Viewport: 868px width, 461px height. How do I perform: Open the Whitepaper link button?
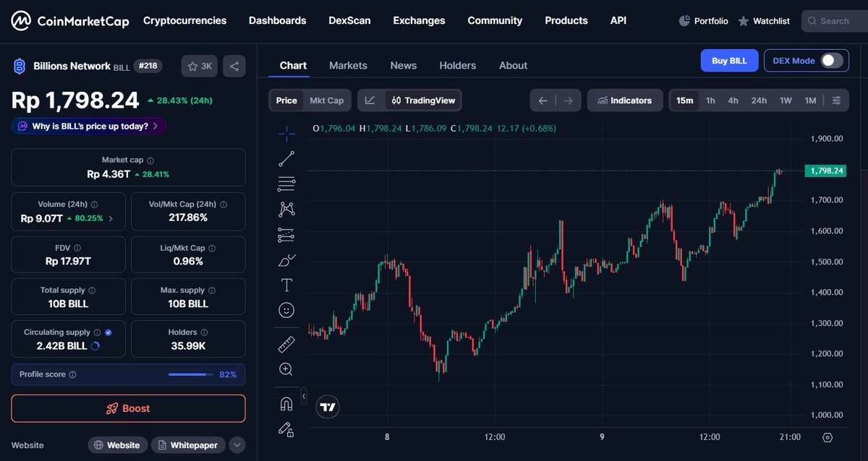click(x=188, y=445)
